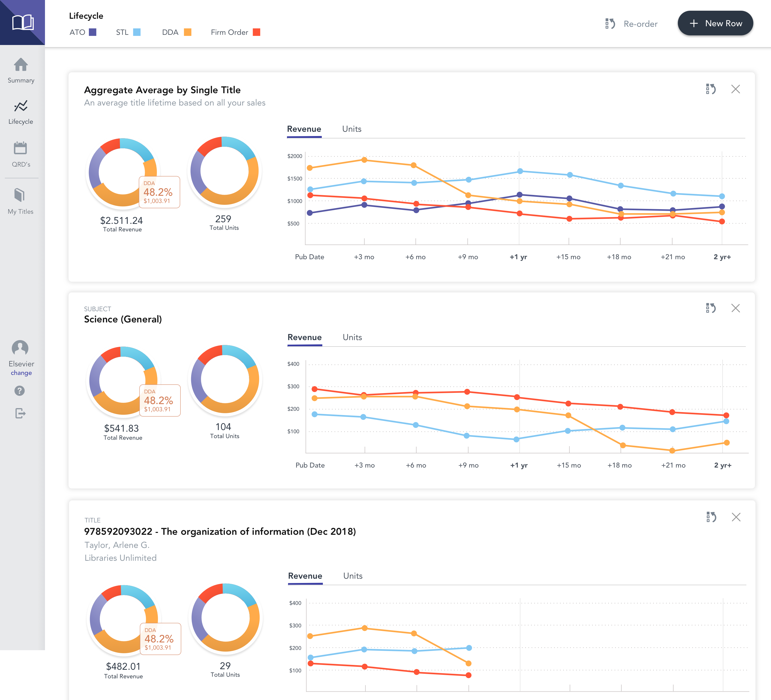Click the open book logo icon

point(22,22)
